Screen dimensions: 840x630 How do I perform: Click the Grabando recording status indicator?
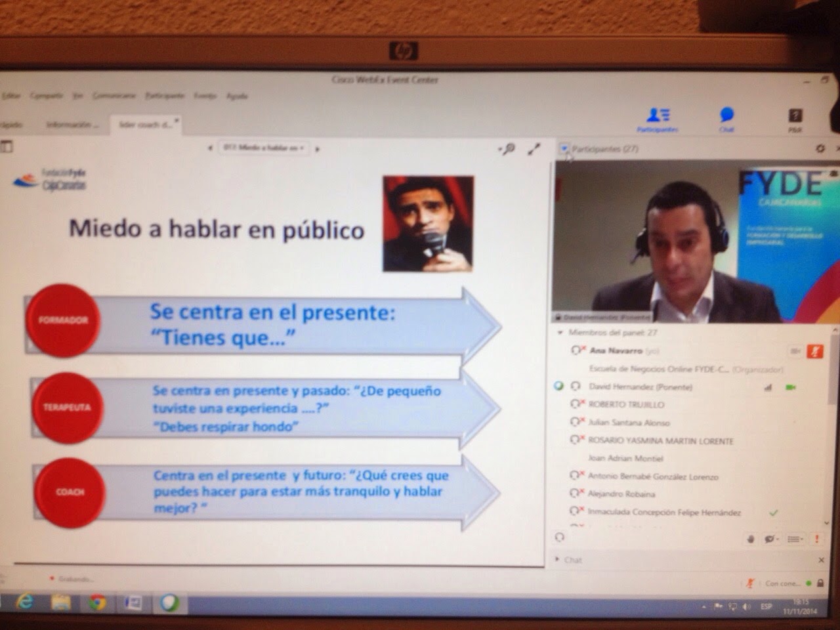71,579
